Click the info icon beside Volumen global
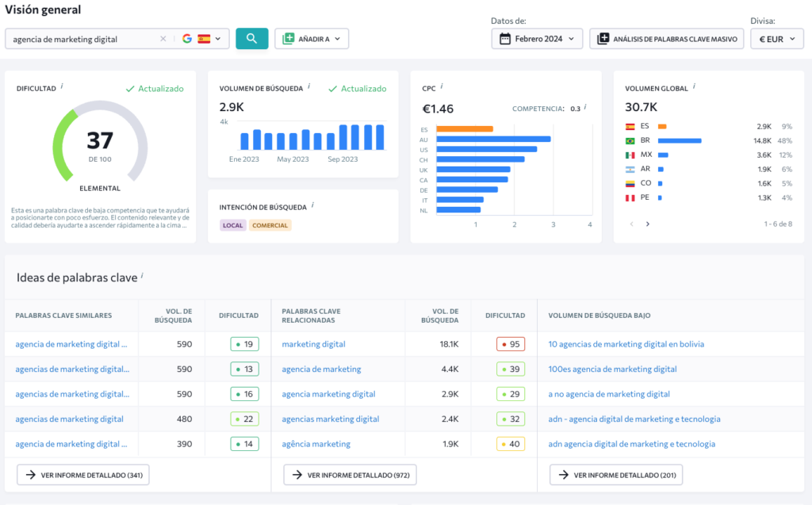 coord(694,86)
